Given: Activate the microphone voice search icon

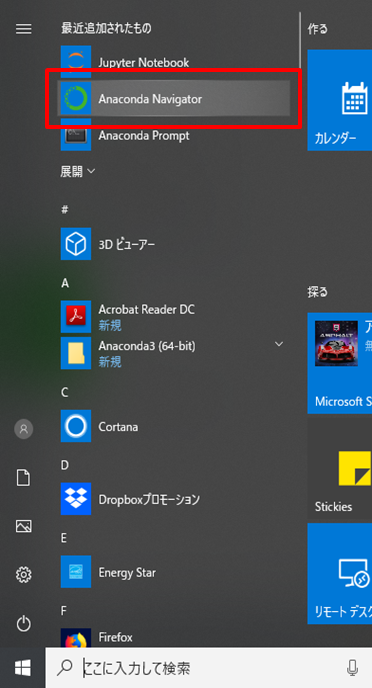Looking at the screenshot, I should coord(352,668).
